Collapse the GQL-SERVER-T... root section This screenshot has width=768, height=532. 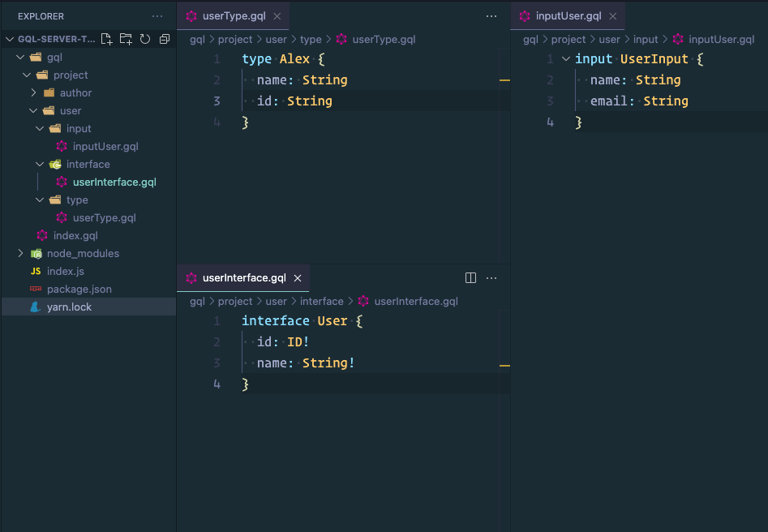(x=9, y=39)
